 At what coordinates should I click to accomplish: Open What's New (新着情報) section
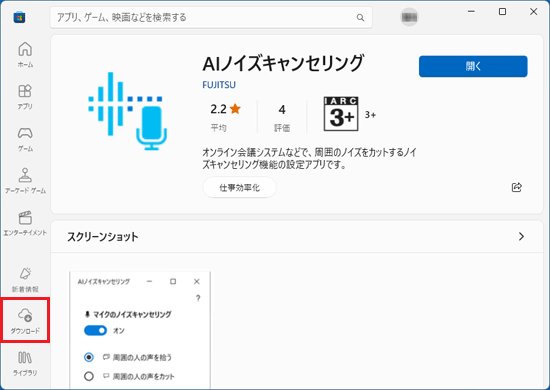25,279
